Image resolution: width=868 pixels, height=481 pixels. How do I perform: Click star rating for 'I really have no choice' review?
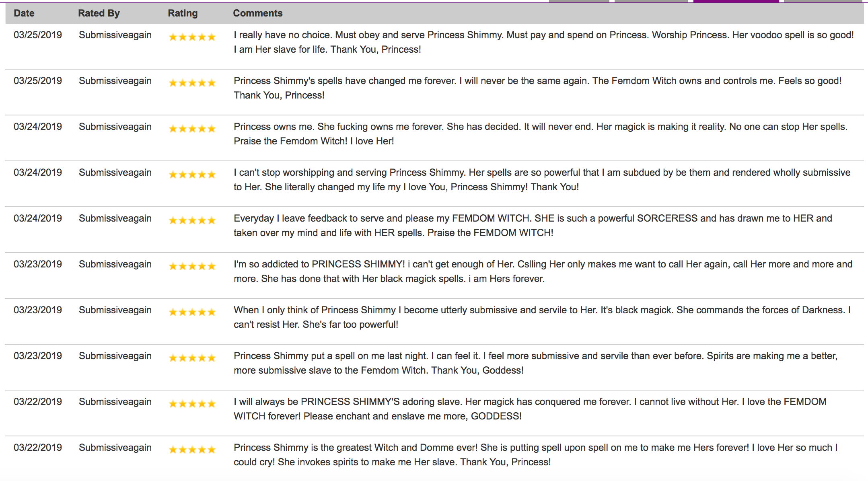pos(192,37)
